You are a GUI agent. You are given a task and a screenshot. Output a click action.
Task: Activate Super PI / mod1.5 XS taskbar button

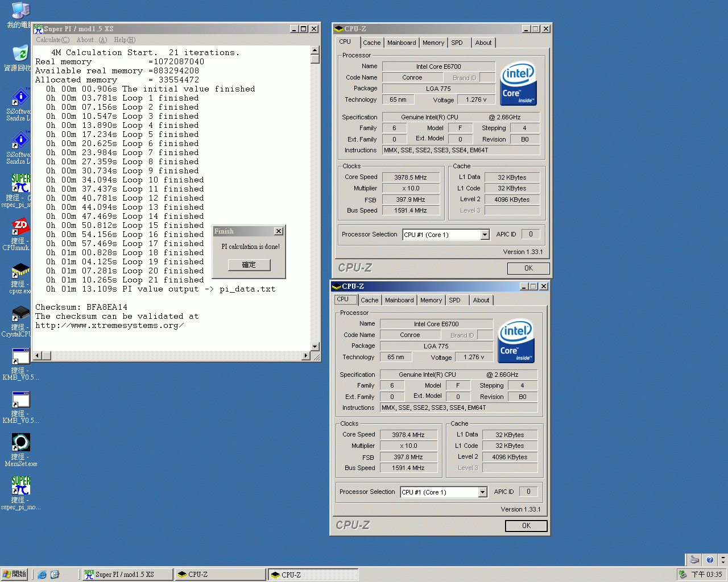(127, 575)
